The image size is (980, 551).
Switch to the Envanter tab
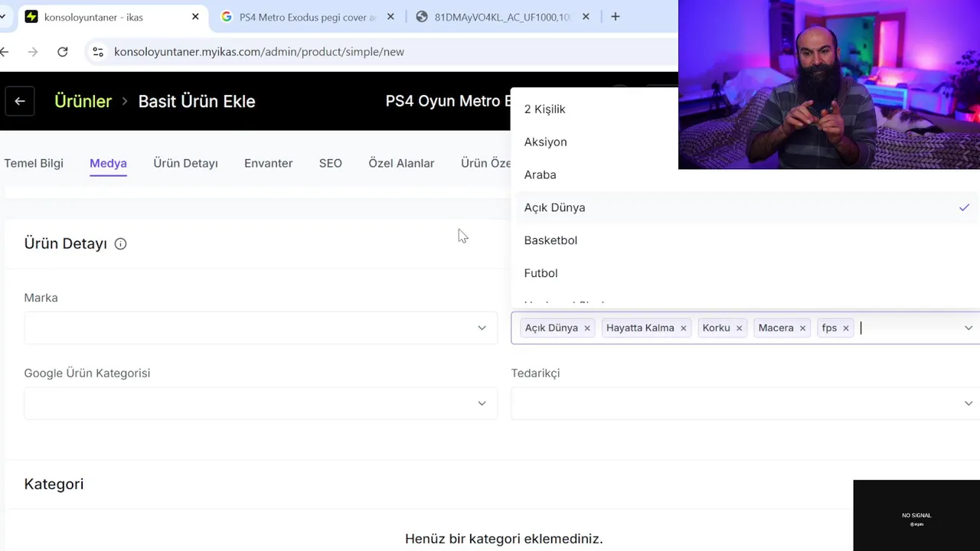[268, 163]
